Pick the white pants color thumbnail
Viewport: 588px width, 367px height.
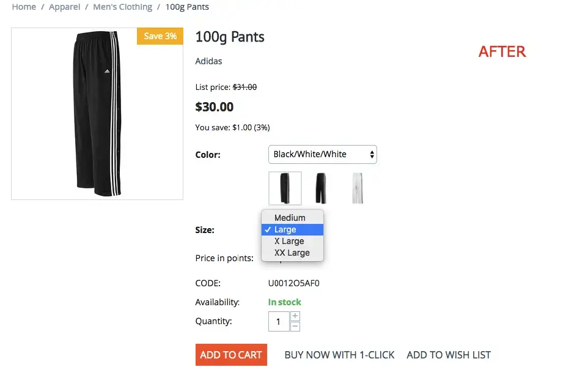click(358, 188)
